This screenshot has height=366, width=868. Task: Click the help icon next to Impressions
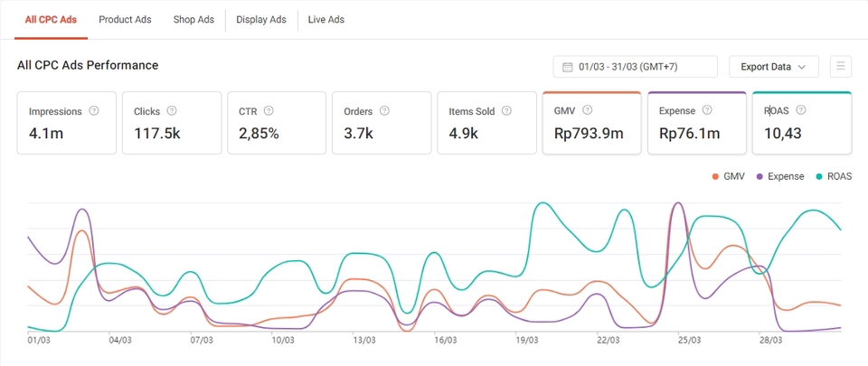(x=94, y=111)
